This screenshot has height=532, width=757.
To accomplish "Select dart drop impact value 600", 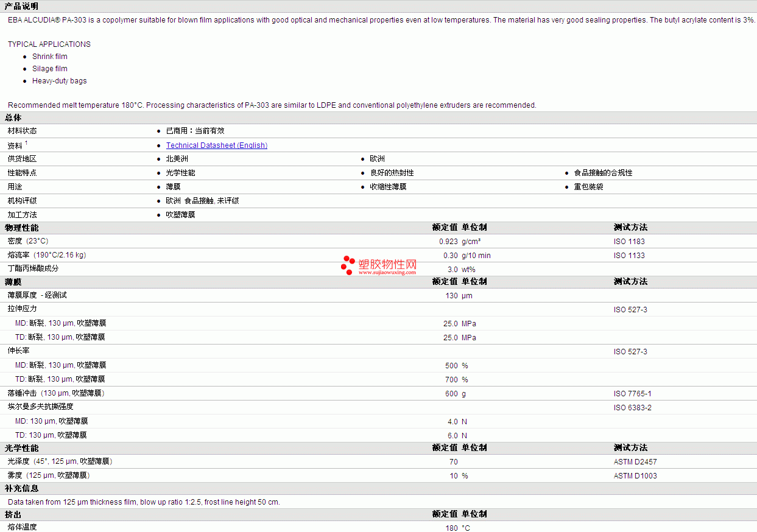I will pos(451,394).
